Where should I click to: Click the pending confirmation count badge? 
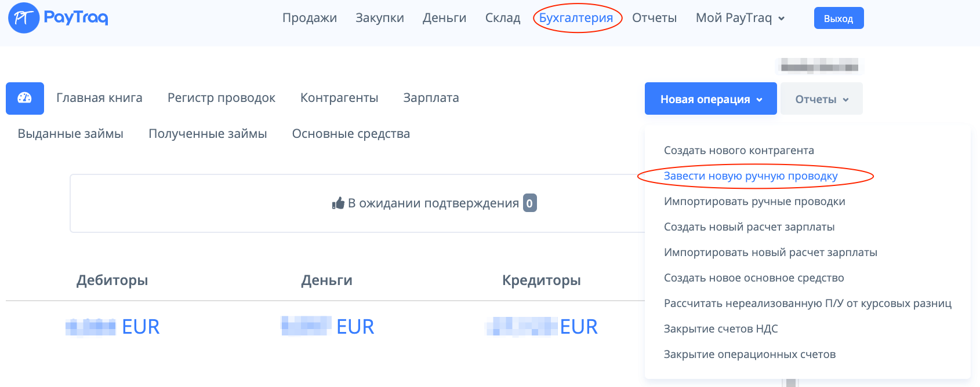[x=529, y=203]
